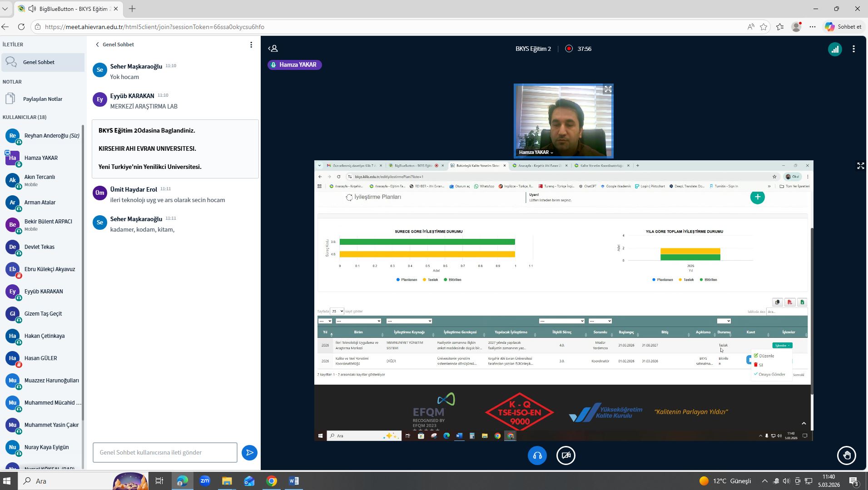This screenshot has width=868, height=490.
Task: Click the Hamza YAKAR talking indicator
Action: point(295,65)
